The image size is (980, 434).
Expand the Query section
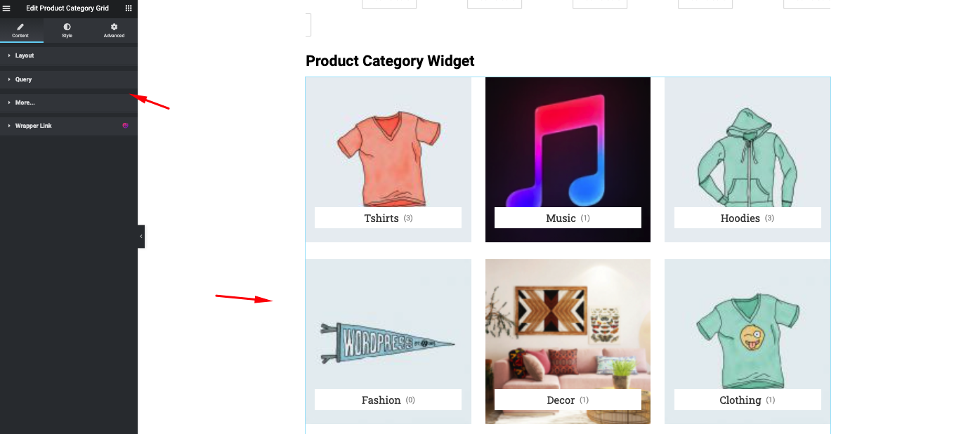(23, 79)
